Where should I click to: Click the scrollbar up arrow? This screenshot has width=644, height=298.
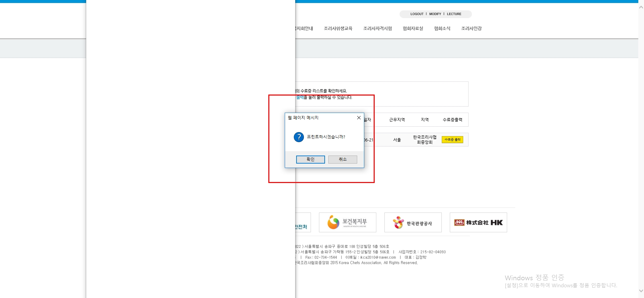click(x=641, y=7)
